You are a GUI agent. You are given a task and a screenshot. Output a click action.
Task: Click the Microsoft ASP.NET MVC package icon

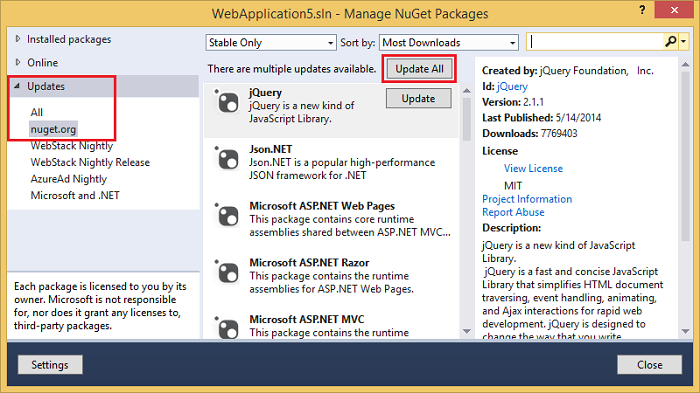[x=228, y=329]
